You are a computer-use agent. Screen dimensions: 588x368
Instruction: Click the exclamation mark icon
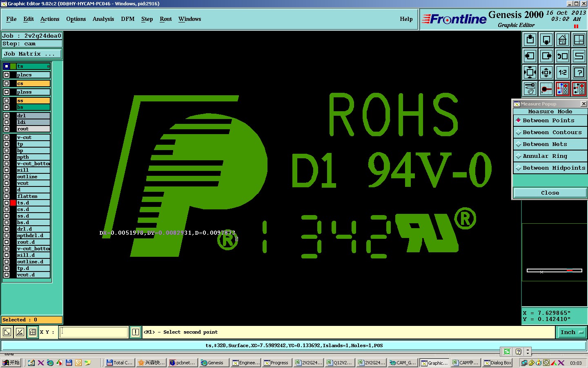(x=136, y=332)
